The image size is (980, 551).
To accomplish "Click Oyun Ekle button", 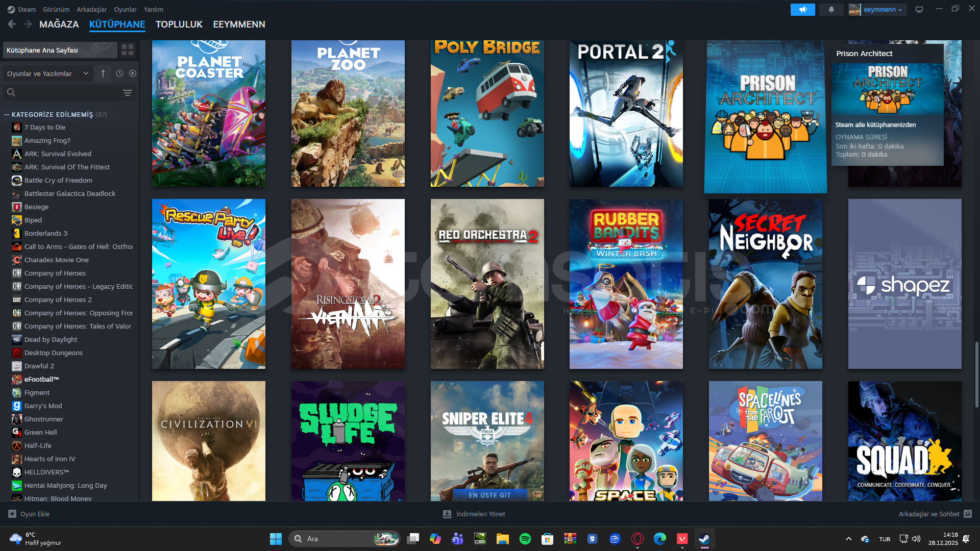I will (x=29, y=514).
